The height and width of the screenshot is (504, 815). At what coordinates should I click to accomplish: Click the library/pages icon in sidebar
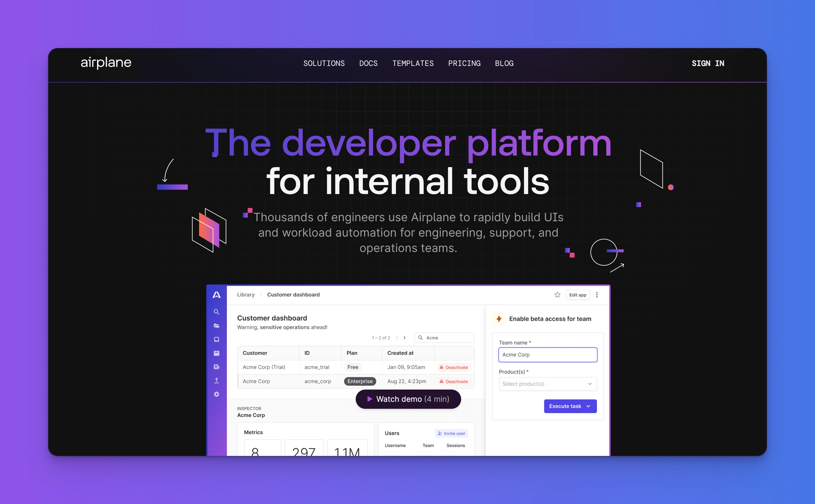pos(215,324)
